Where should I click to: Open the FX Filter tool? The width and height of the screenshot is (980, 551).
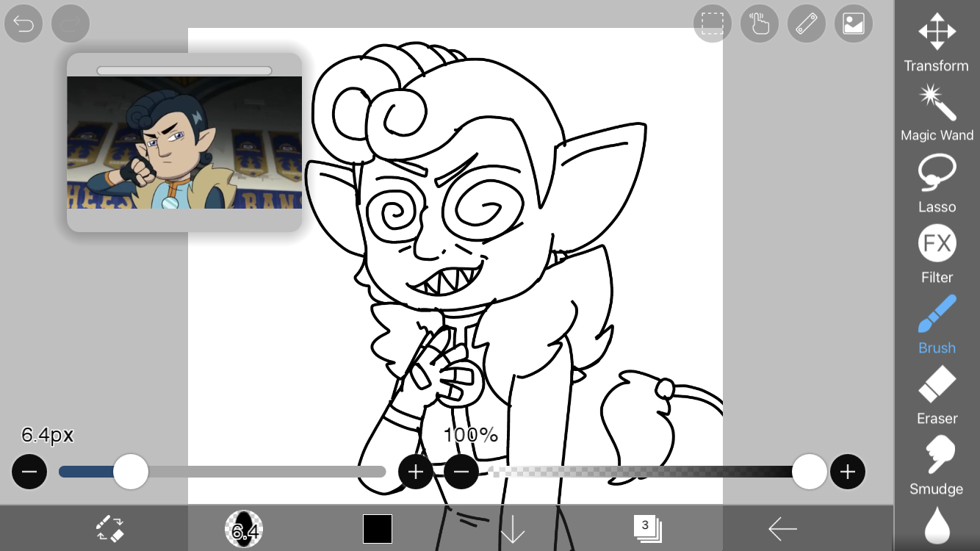[x=937, y=254]
